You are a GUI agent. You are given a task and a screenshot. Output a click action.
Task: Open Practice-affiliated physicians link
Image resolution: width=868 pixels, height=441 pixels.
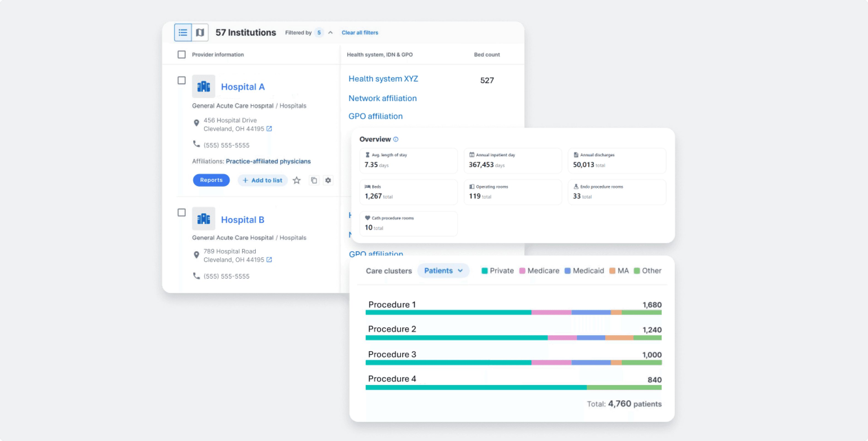pos(268,161)
